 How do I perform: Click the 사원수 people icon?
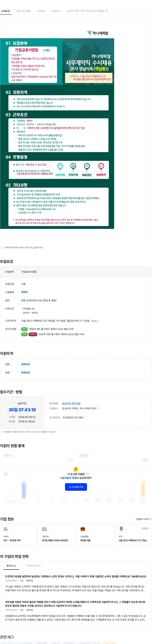(6, 529)
